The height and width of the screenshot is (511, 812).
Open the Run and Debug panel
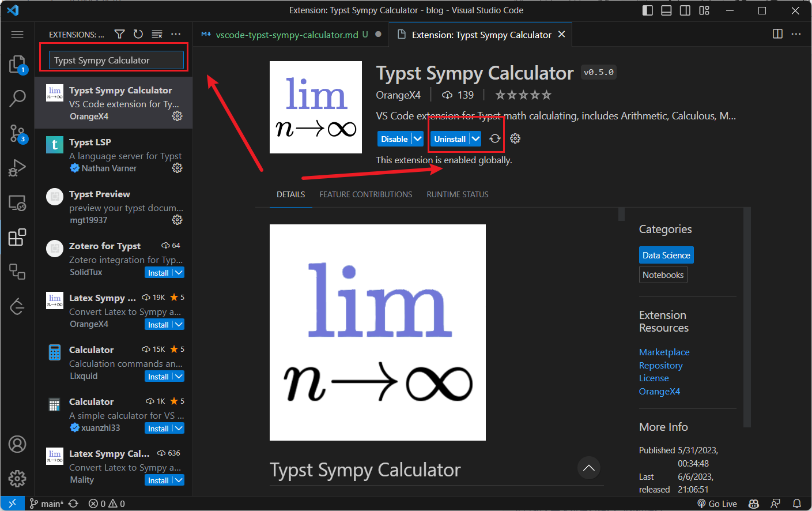pyautogui.click(x=17, y=168)
